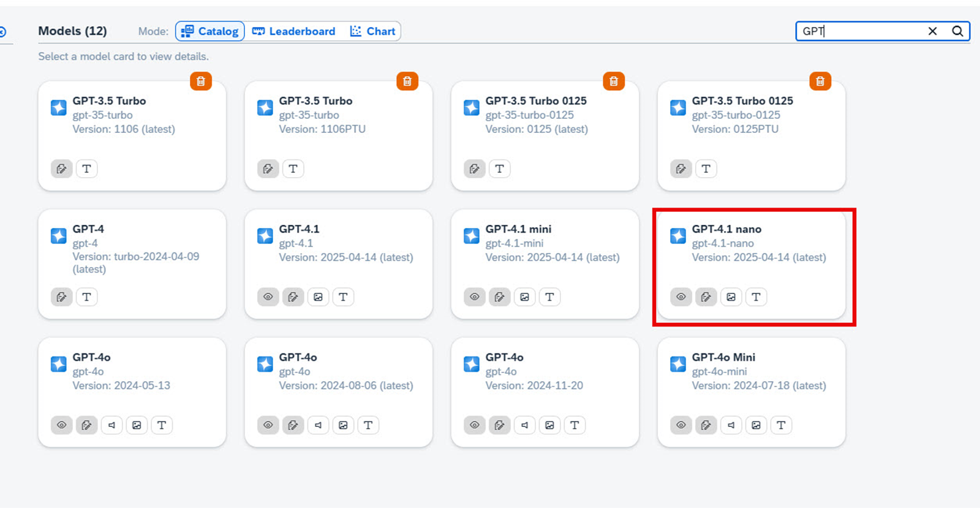Click the megaphone icon on GPT-4o 2024-11-20 card
This screenshot has width=980, height=514.
[x=524, y=425]
